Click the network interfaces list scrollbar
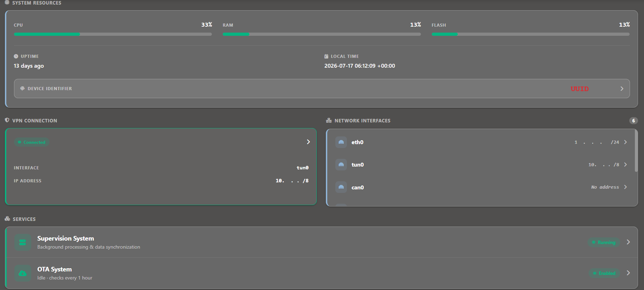This screenshot has width=644, height=290. click(x=636, y=151)
